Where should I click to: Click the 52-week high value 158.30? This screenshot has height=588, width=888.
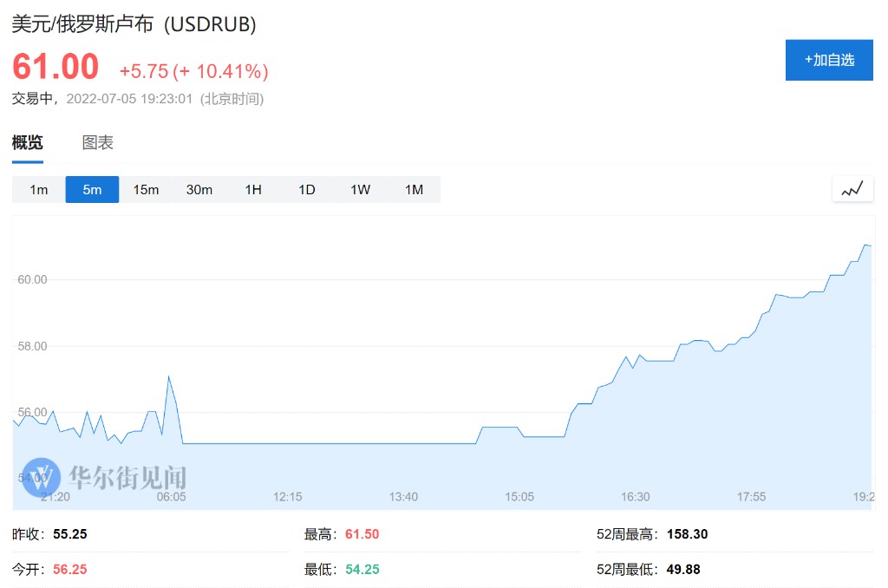(x=687, y=534)
